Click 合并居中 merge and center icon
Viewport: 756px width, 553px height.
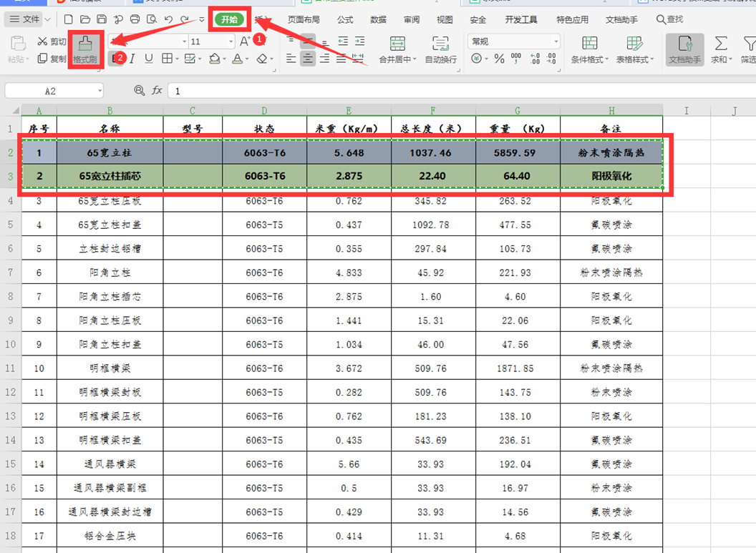(x=397, y=44)
